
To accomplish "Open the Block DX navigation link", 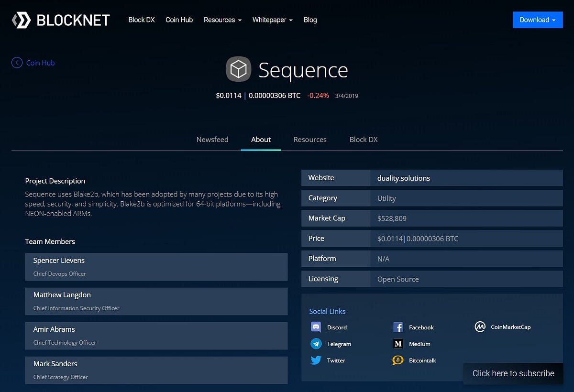I will coord(142,20).
